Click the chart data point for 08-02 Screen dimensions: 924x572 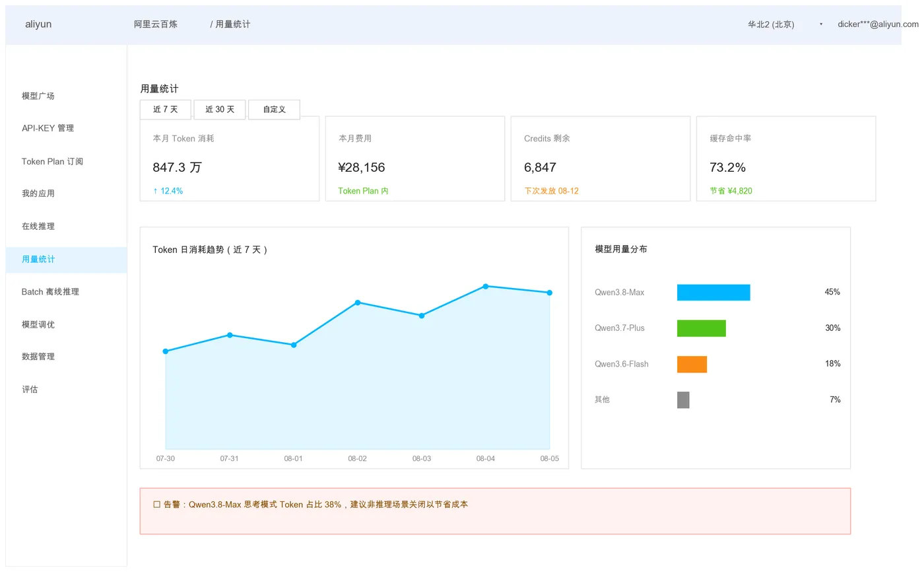tap(358, 303)
